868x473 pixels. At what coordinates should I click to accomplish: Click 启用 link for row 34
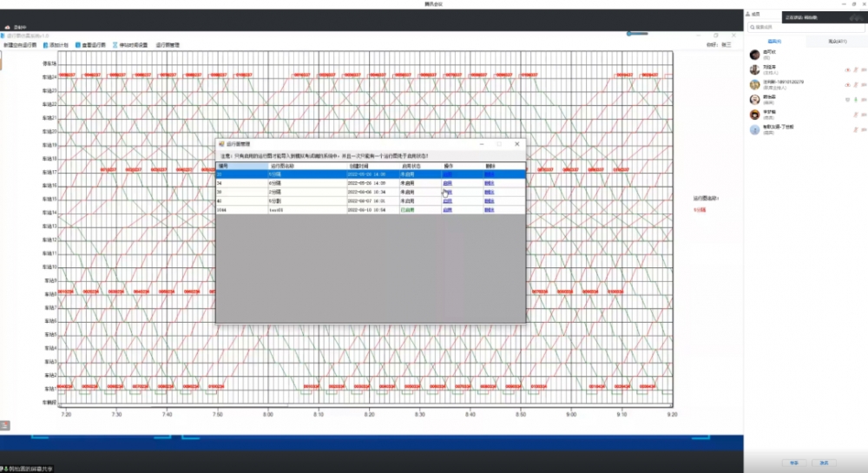point(447,184)
